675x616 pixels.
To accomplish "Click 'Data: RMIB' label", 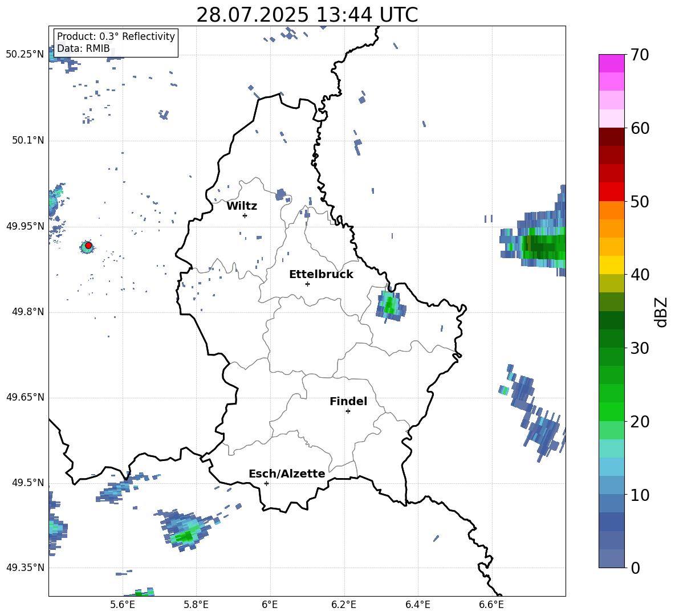I will 83,48.
